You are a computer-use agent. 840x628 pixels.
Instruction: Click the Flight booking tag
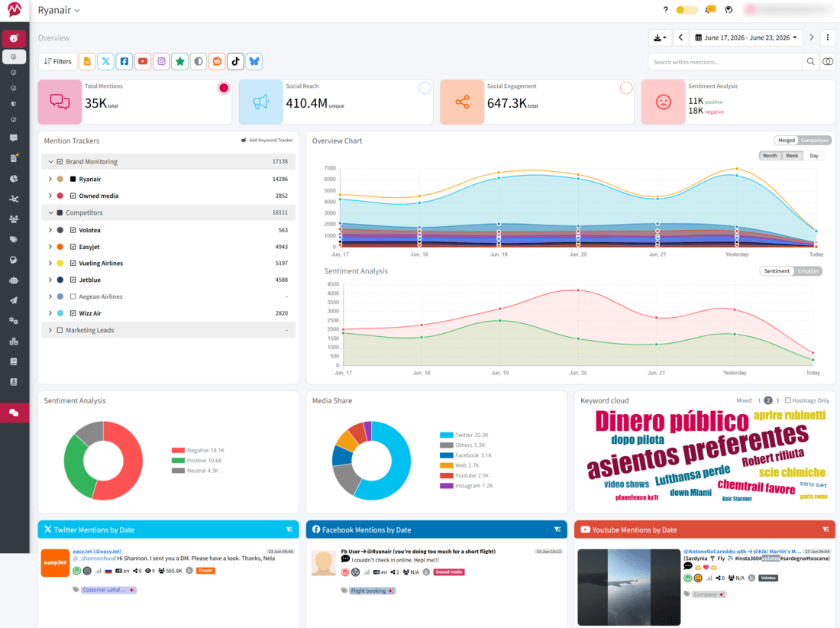pos(373,591)
